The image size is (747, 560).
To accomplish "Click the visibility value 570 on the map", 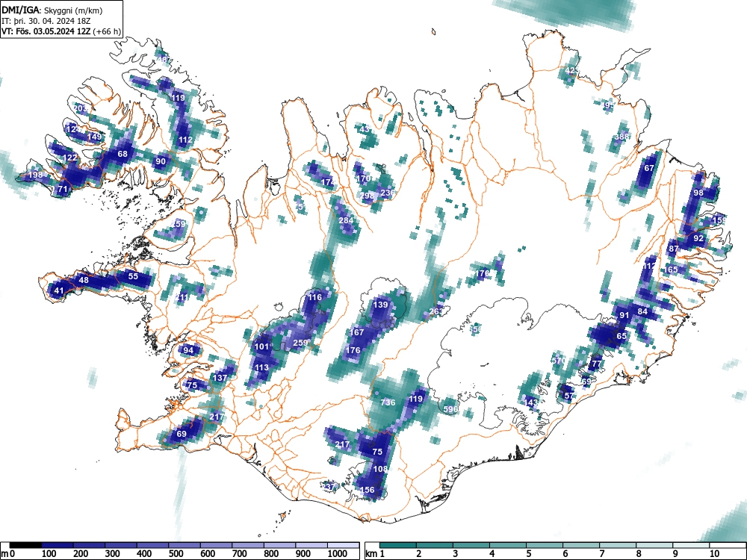I will click(558, 361).
